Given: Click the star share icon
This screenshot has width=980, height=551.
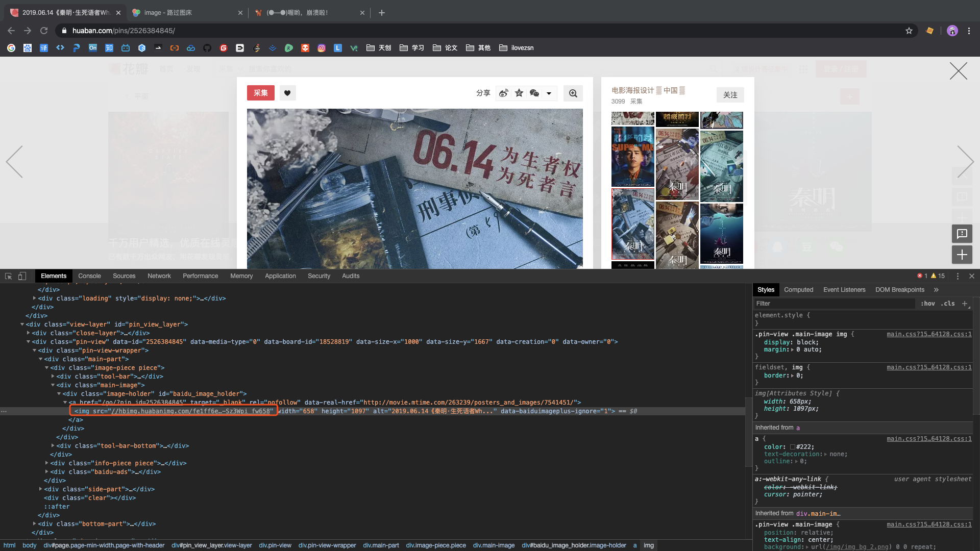Looking at the screenshot, I should tap(519, 93).
